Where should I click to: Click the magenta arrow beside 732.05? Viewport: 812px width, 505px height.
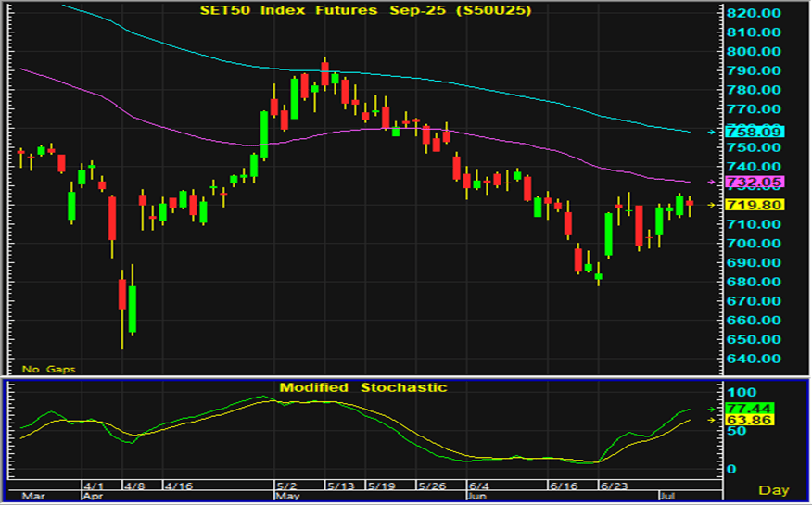coord(712,182)
